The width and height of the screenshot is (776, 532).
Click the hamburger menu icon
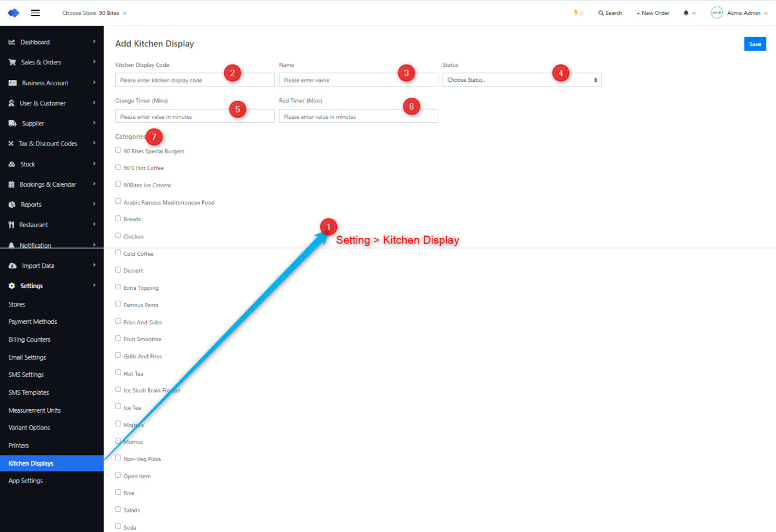coord(35,13)
